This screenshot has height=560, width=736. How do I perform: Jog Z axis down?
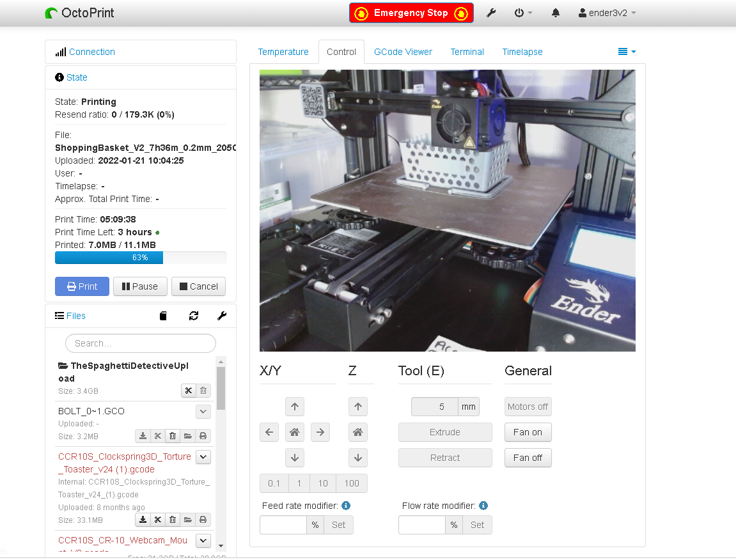(x=357, y=458)
